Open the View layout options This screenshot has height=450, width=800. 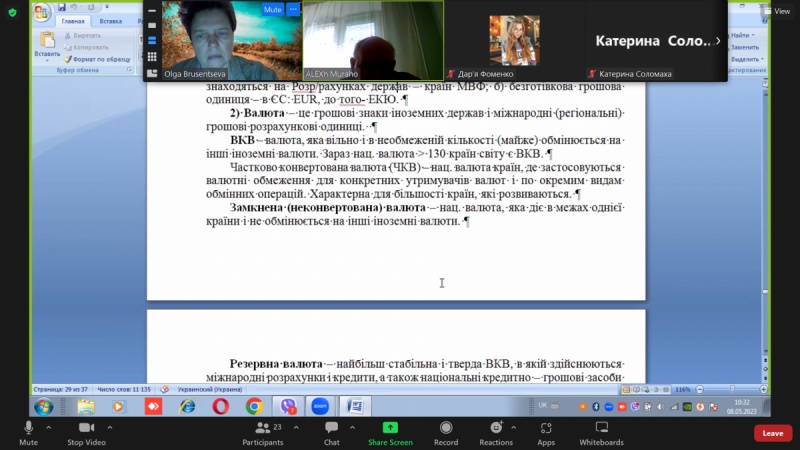coord(777,10)
